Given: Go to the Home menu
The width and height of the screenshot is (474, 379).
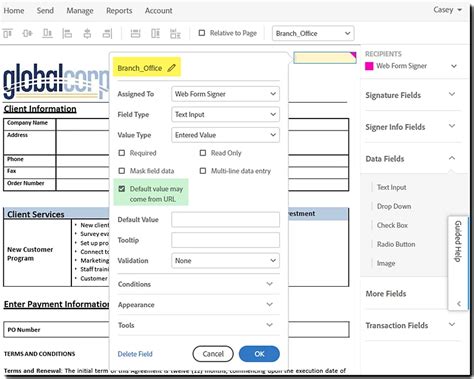Looking at the screenshot, I should 14,11.
